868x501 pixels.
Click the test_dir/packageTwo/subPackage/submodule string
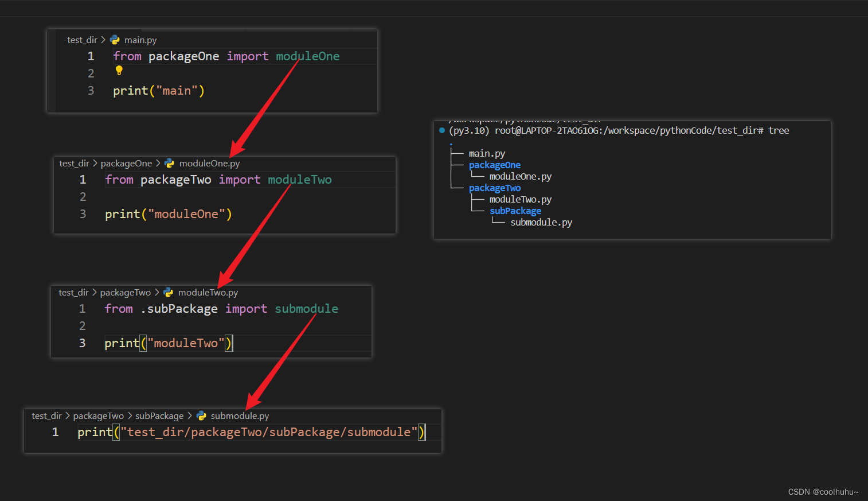(x=269, y=432)
